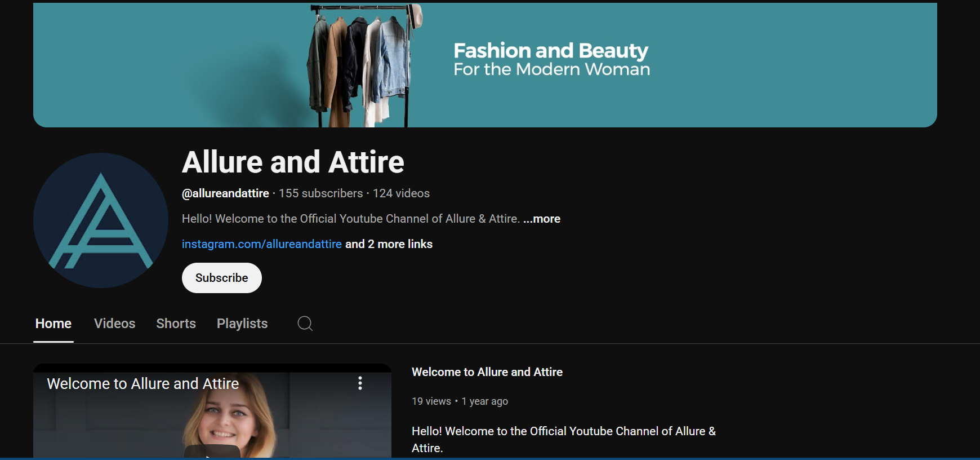Click the Fashion and Beauty channel banner
Viewport: 980px width, 460px height.
click(485, 65)
